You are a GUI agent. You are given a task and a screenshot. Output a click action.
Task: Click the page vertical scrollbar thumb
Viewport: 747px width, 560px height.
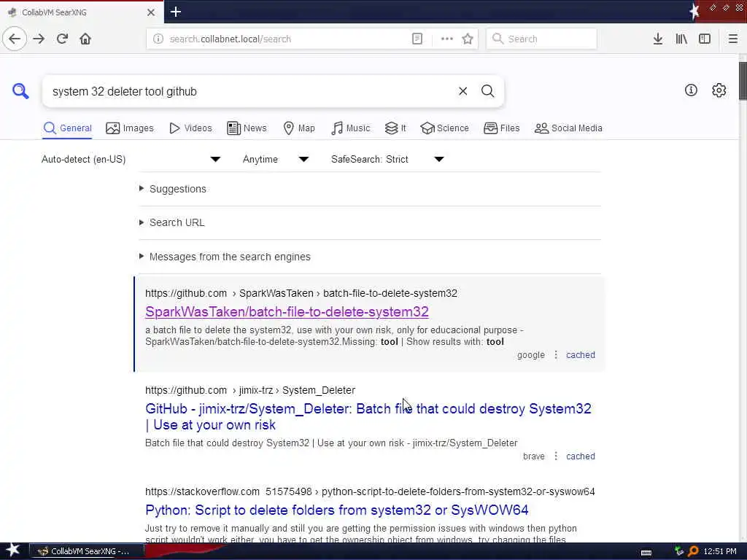(x=743, y=81)
